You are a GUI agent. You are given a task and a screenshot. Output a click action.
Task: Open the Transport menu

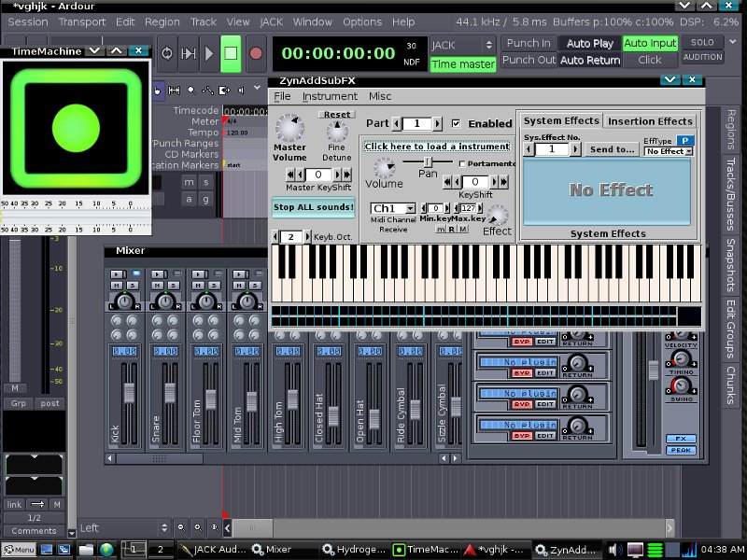(x=82, y=21)
